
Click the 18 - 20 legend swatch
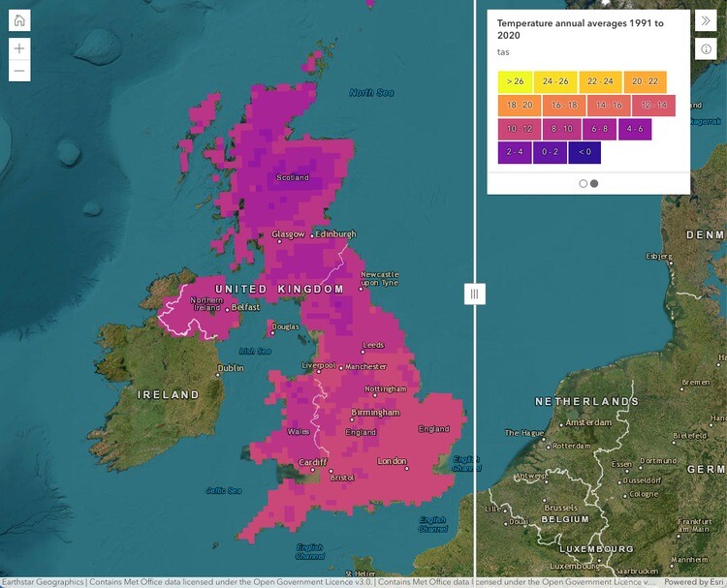pyautogui.click(x=520, y=105)
